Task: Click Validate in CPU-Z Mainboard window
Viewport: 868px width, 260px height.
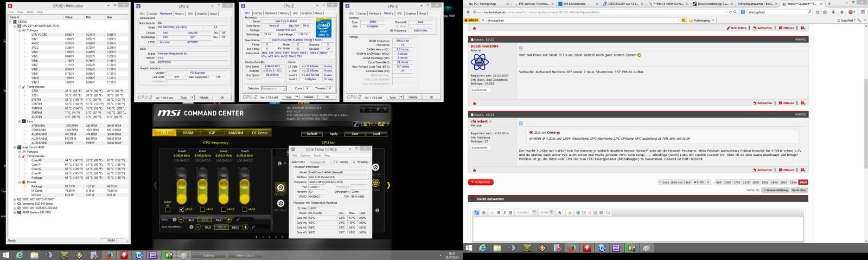Action: 203,97
